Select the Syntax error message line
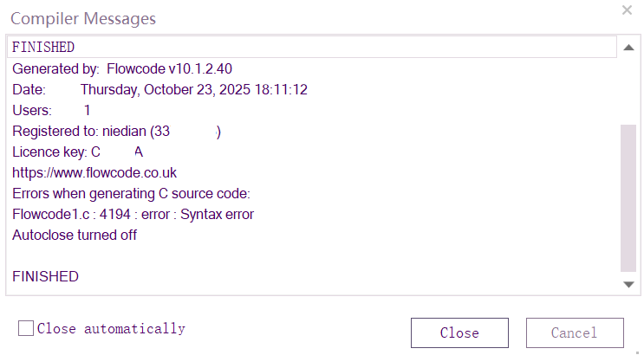This screenshot has width=644, height=355. 133,214
